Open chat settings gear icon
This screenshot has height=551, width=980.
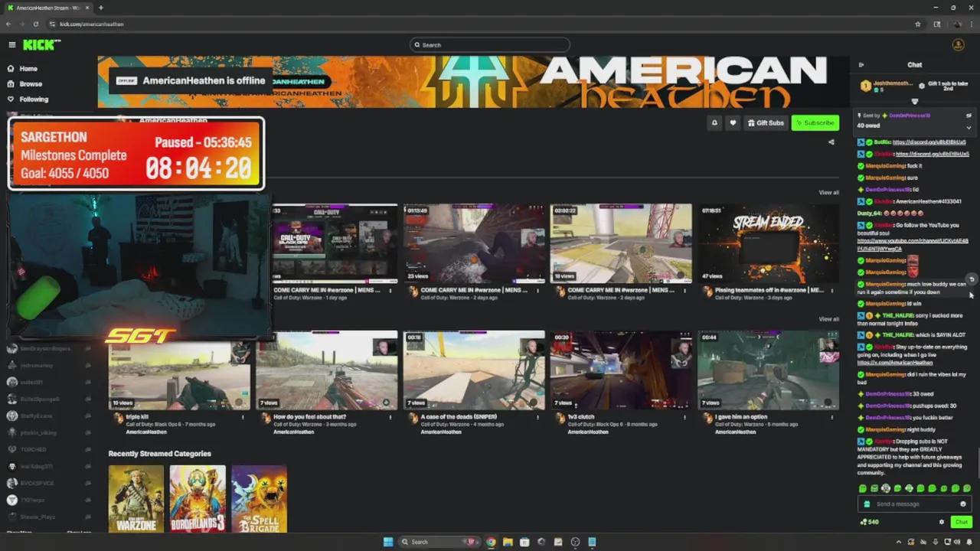click(942, 523)
